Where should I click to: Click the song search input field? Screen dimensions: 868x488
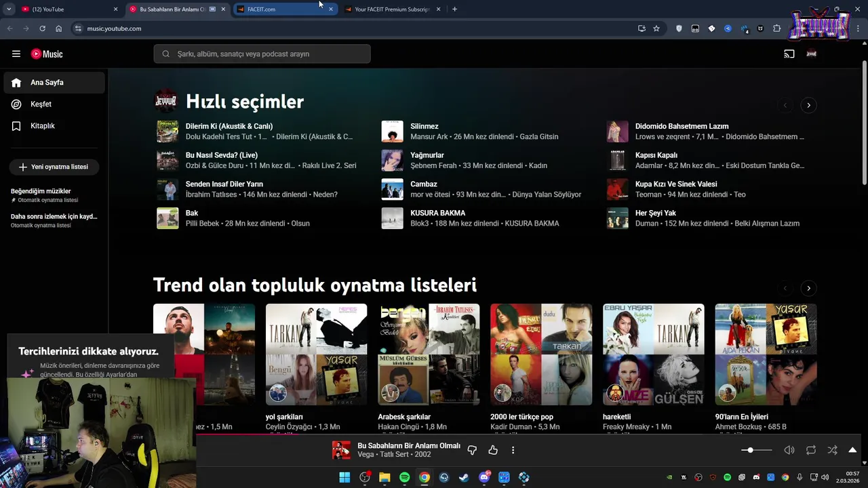tap(262, 54)
